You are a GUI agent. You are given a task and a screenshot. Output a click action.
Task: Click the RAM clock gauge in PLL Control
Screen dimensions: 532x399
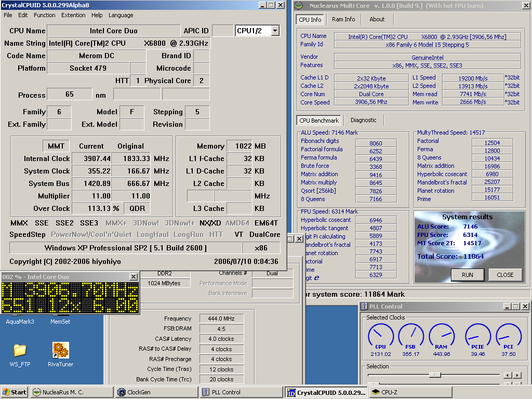[441, 336]
